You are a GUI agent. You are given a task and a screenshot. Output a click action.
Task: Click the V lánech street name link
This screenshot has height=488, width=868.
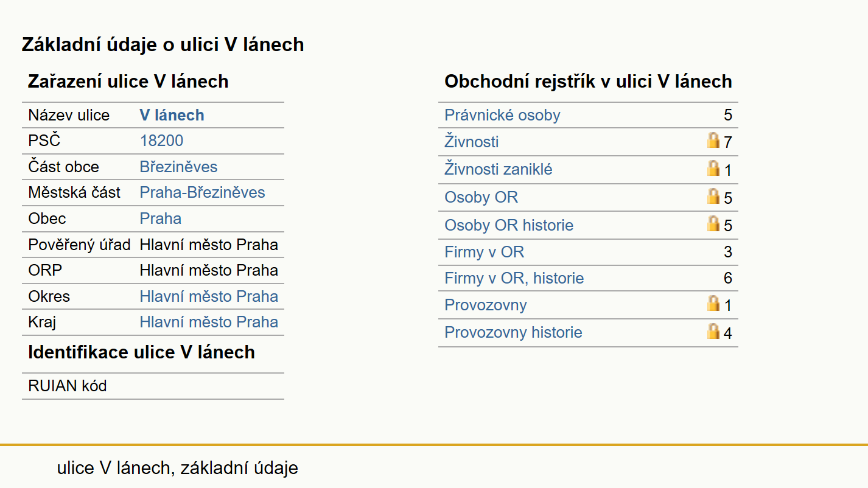point(172,115)
